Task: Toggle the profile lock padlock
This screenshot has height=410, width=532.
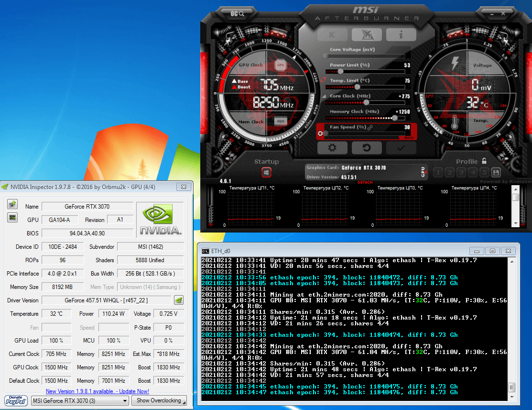Action: 484,161
